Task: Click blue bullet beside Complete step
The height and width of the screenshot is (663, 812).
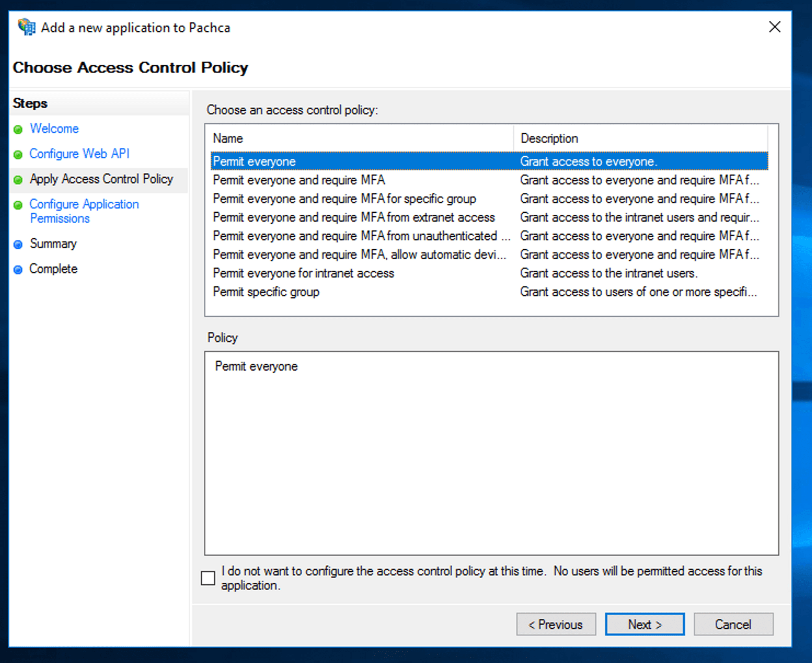Action: tap(18, 270)
